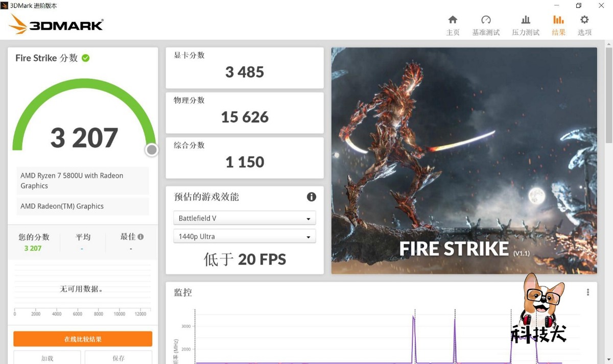613x364 pixels.
Task: Open the 压力测试 stress test tab
Action: click(x=526, y=26)
